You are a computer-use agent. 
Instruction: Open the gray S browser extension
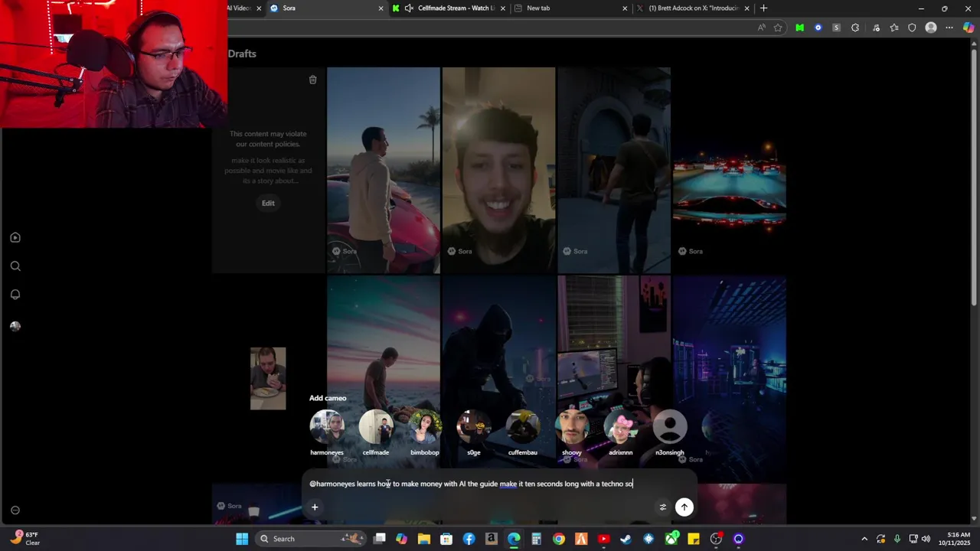point(836,28)
